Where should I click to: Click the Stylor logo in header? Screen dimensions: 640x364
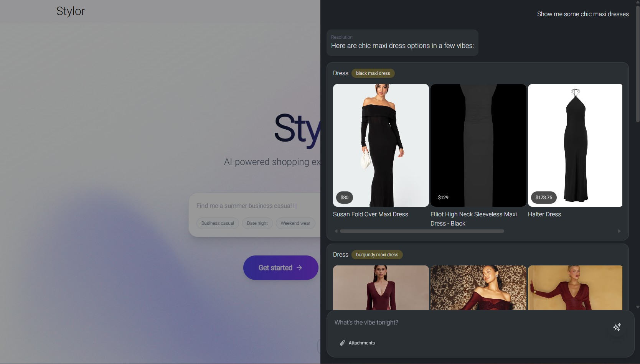[x=71, y=11]
